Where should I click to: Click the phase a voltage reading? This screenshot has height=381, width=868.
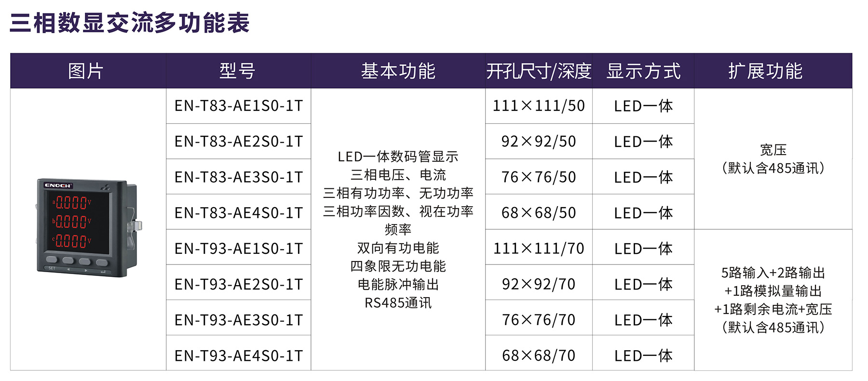coord(72,203)
